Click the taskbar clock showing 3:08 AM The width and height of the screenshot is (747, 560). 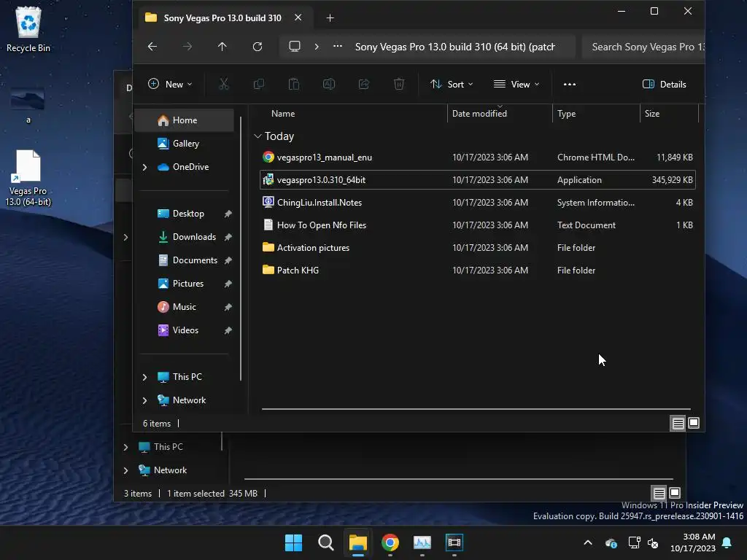[x=693, y=542]
